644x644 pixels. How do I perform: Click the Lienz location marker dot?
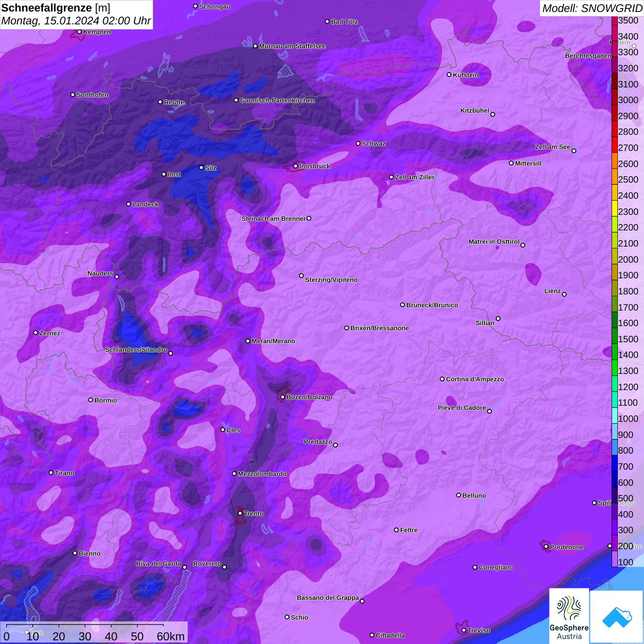(564, 294)
